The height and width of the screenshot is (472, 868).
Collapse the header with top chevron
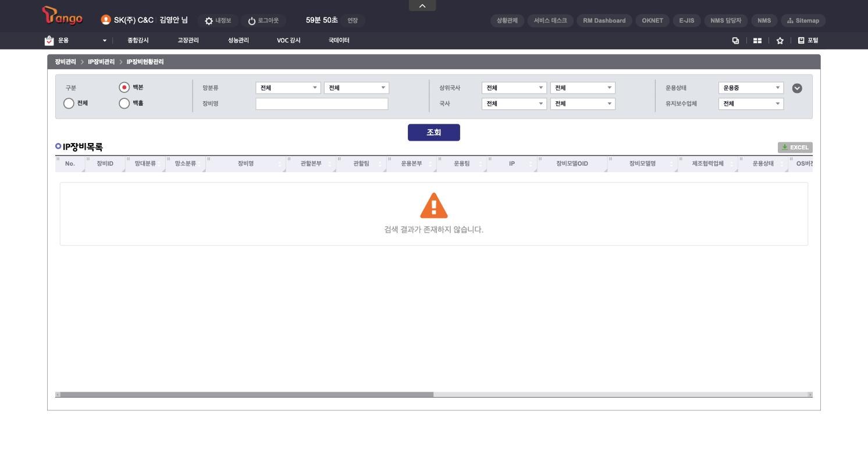coord(422,6)
